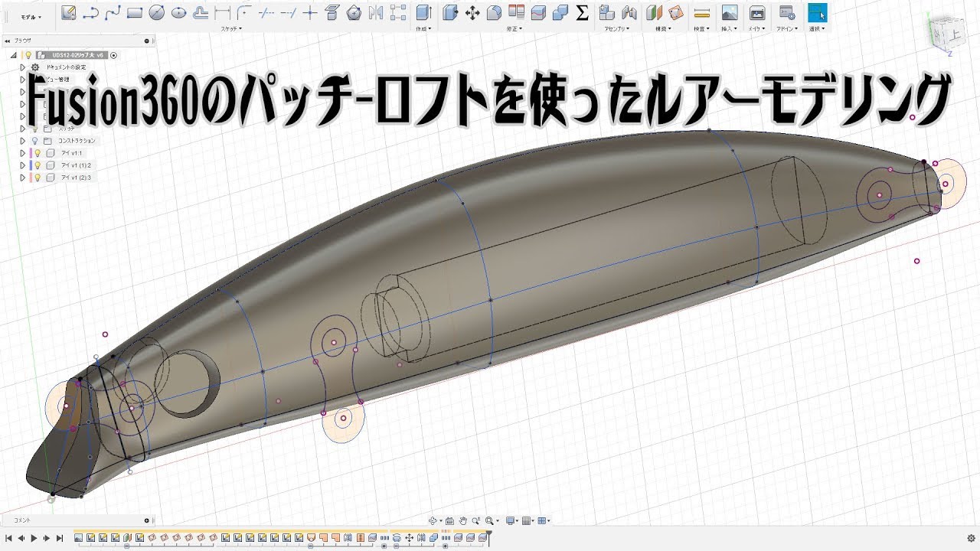Viewport: 980px width, 551px height.
Task: Click the Measure tool icon
Action: tap(701, 12)
